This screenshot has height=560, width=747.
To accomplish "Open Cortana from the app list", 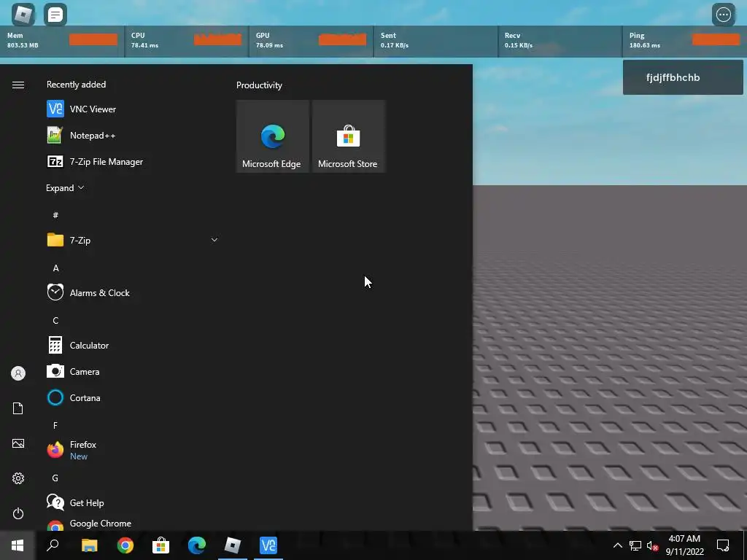I will tap(133, 397).
